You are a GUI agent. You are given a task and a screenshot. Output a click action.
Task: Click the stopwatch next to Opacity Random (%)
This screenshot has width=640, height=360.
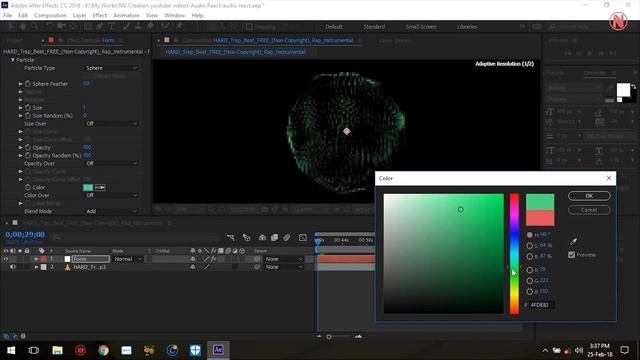[28, 156]
